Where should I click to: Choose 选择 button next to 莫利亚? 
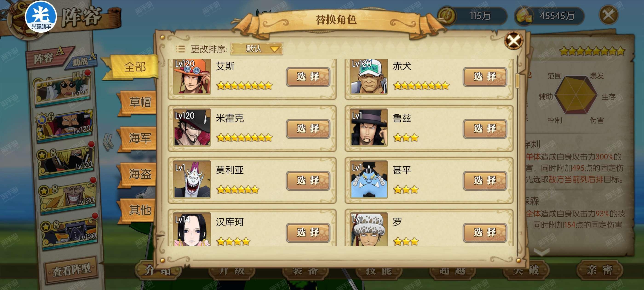[x=308, y=181]
